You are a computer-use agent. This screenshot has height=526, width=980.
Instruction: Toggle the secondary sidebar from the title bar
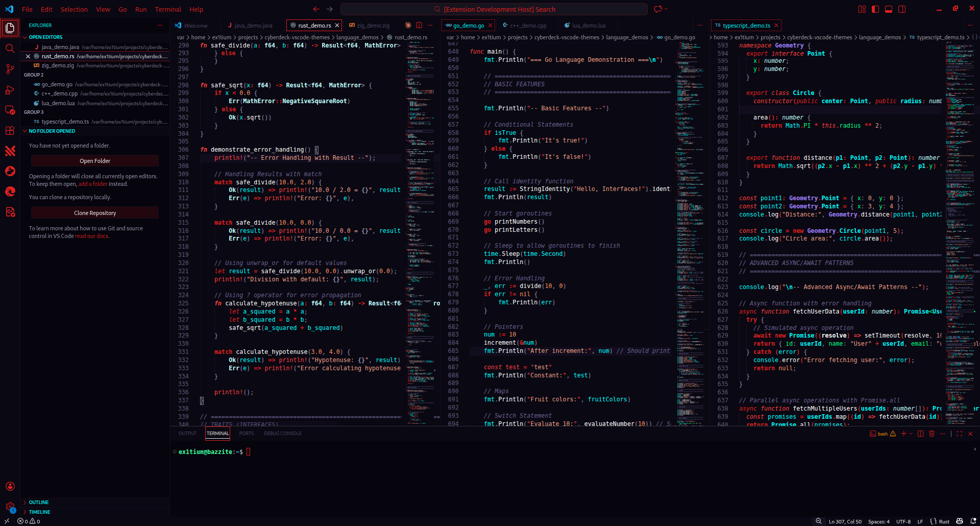(x=902, y=9)
